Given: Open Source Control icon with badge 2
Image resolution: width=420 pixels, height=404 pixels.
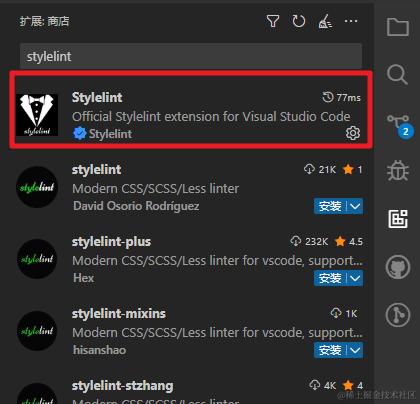Looking at the screenshot, I should (x=399, y=125).
